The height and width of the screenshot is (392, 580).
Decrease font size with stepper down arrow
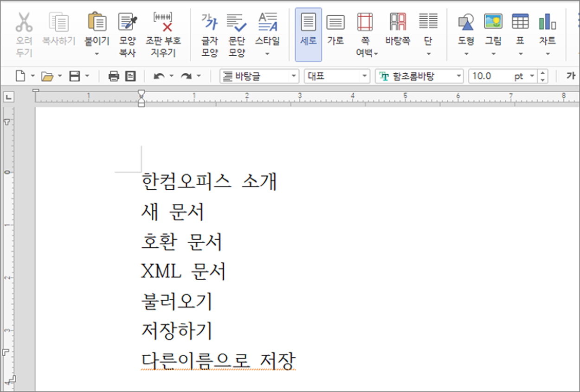(x=543, y=79)
